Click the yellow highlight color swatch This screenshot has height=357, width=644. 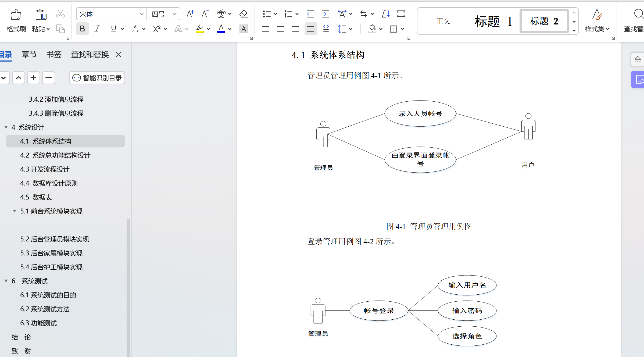coord(200,31)
